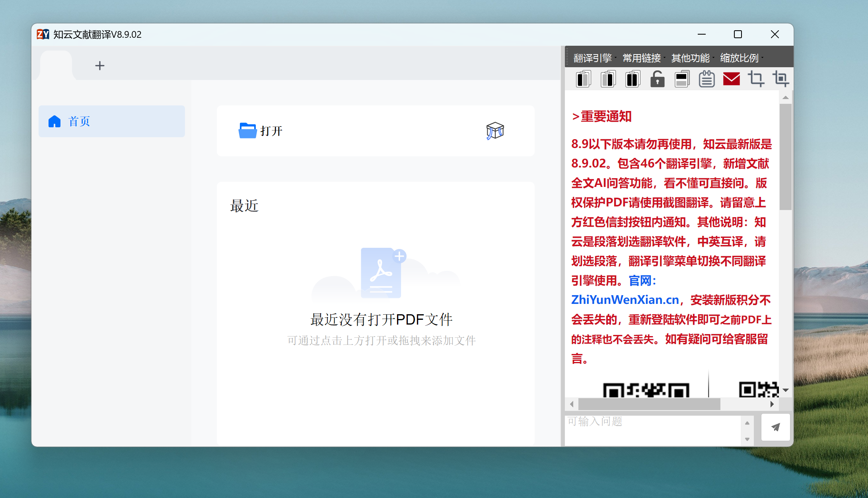Click the blue home icon in sidebar
The width and height of the screenshot is (868, 498).
[54, 121]
